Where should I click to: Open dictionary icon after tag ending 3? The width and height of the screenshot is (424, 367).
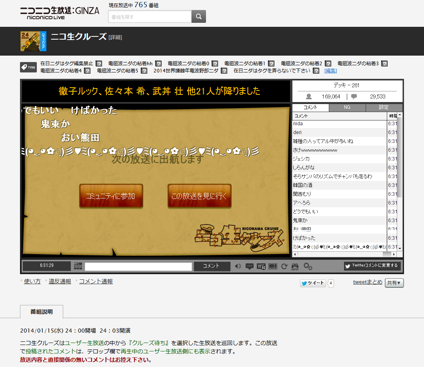click(384, 63)
